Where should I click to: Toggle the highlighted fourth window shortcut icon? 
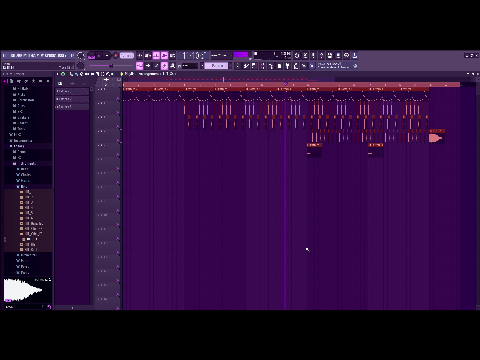pyautogui.click(x=164, y=66)
